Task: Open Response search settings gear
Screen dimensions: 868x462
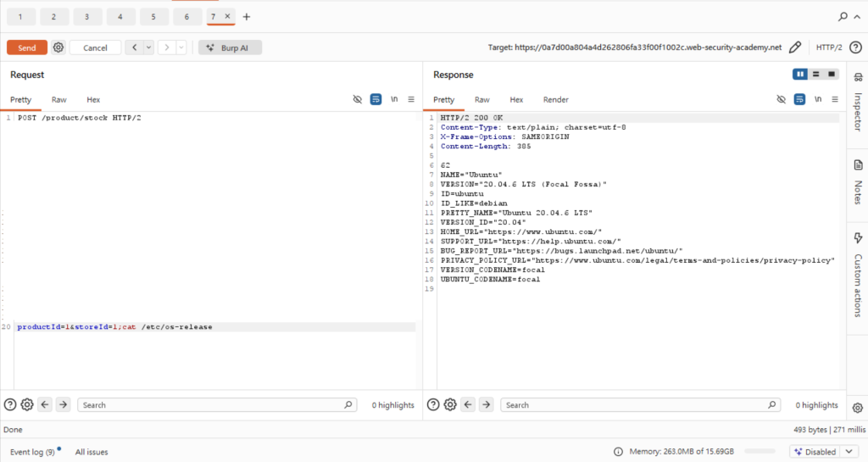Action: (x=450, y=405)
